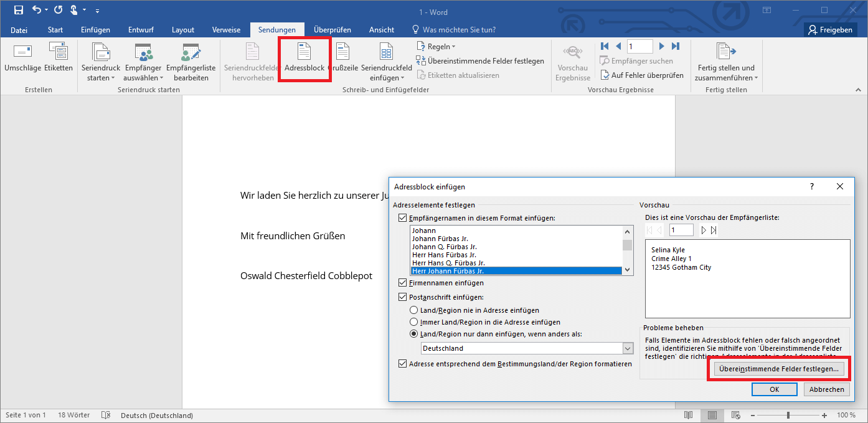This screenshot has height=423, width=868.
Task: Go to next recipient in ribbon preview
Action: click(662, 46)
